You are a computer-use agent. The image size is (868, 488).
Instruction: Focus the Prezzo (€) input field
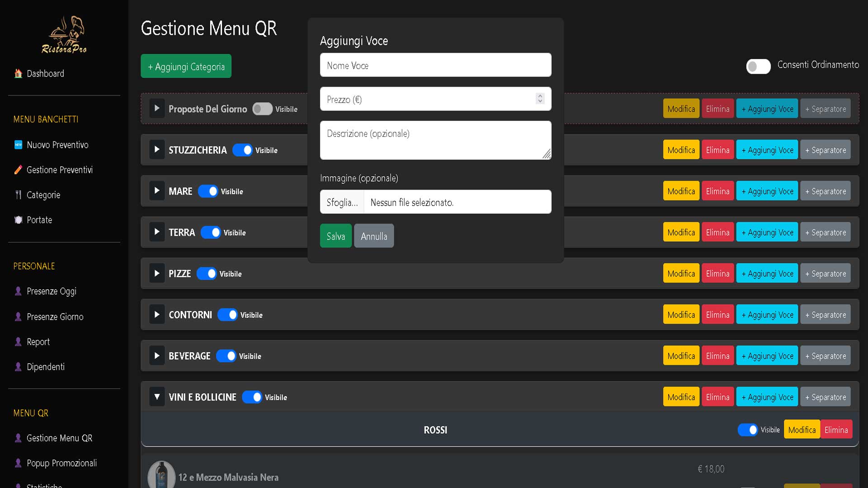point(436,99)
